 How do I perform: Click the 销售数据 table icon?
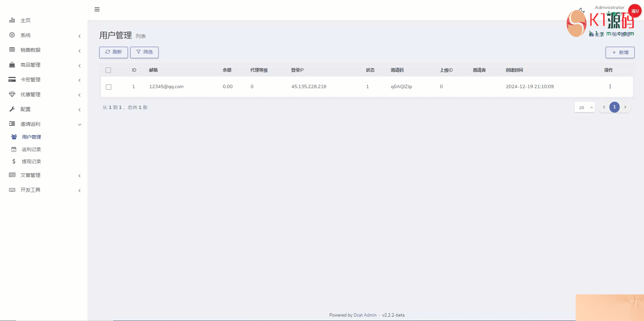(x=12, y=50)
